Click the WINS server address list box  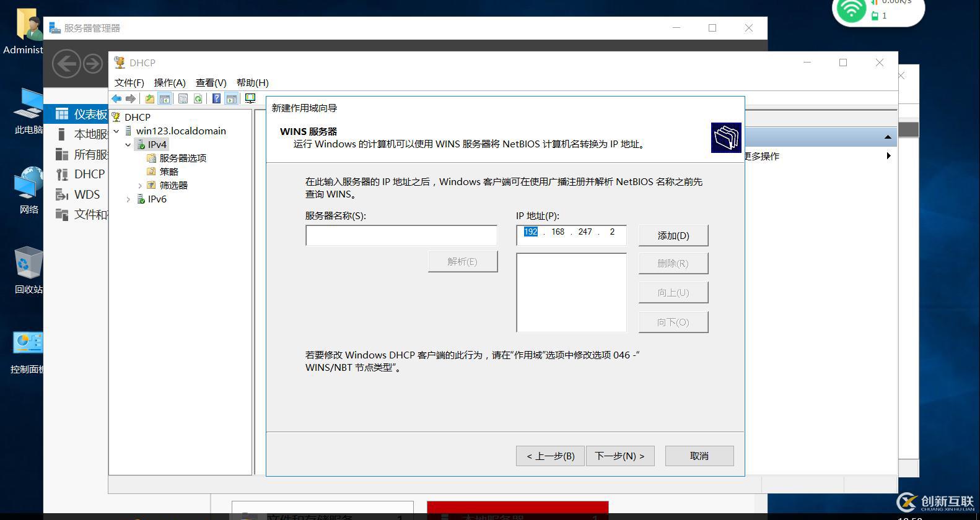pyautogui.click(x=571, y=292)
